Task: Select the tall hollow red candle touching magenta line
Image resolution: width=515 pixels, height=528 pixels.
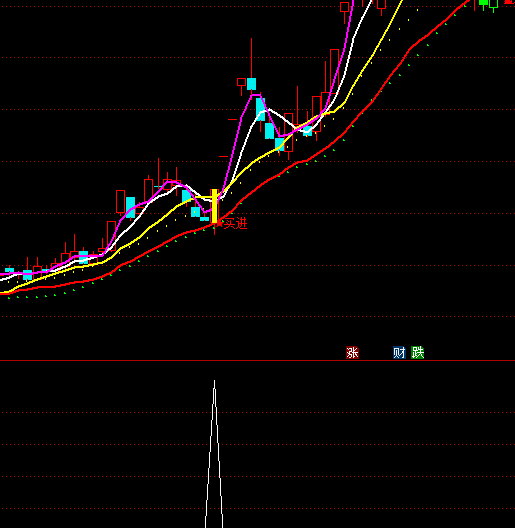Action: click(334, 71)
